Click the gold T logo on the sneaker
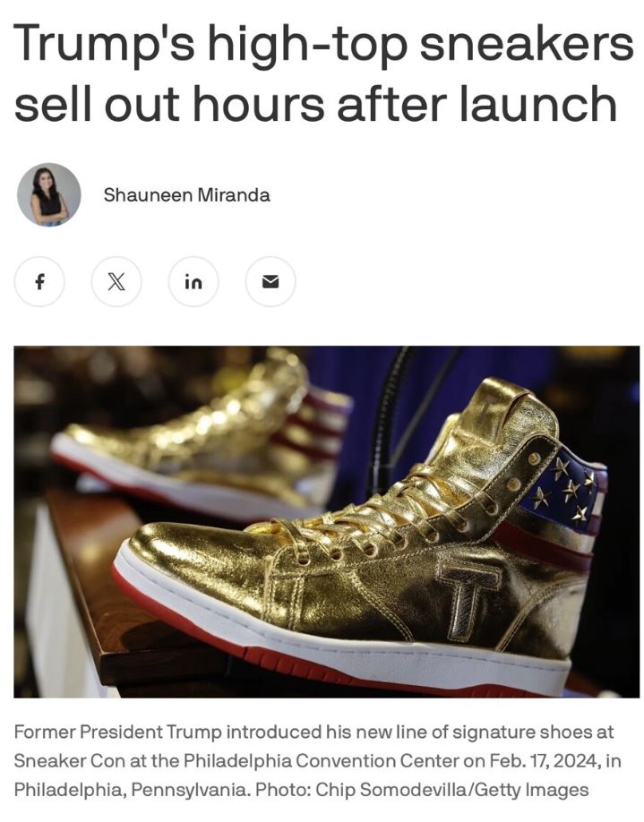The width and height of the screenshot is (644, 822). click(x=468, y=597)
